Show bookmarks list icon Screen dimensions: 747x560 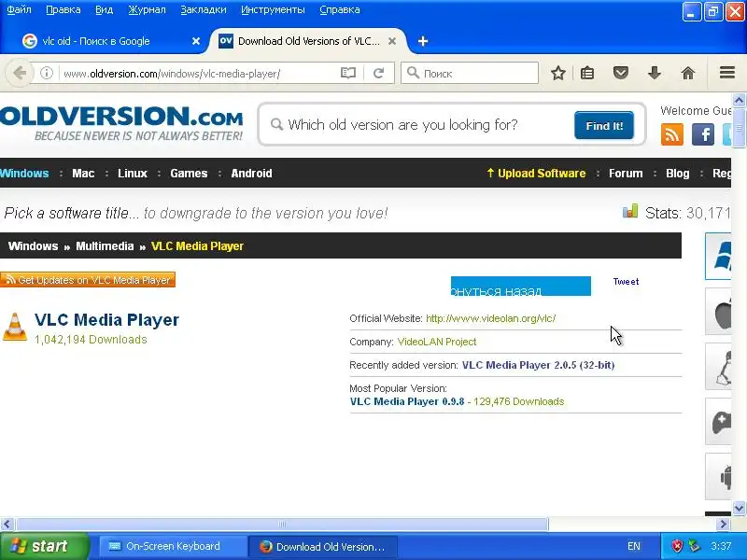pos(587,74)
